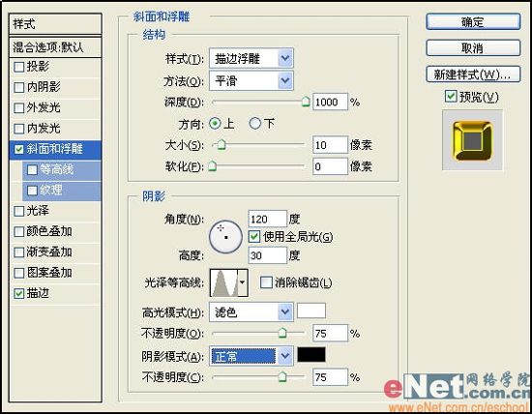Click the 大小 size input field
Image resolution: width=532 pixels, height=414 pixels.
330,145
